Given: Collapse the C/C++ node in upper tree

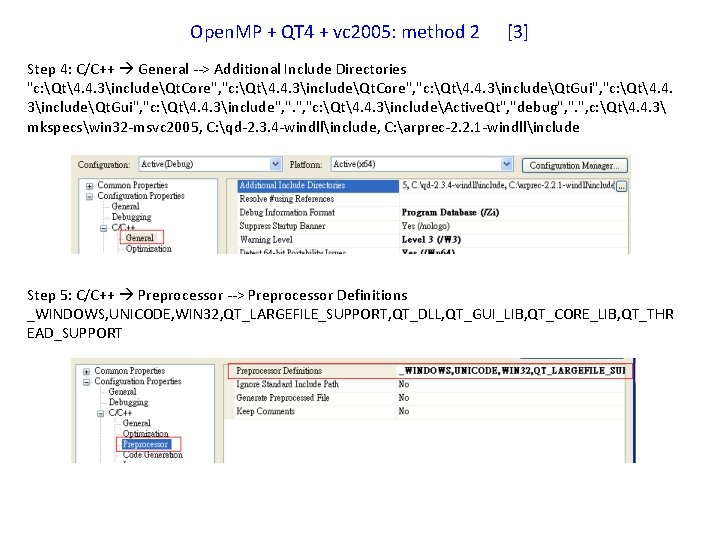Looking at the screenshot, I should pyautogui.click(x=104, y=228).
